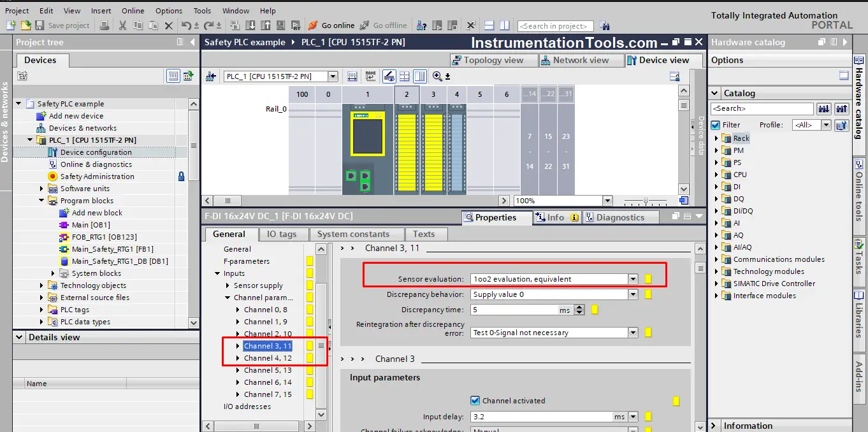Click the Upload from device icon
The image size is (868, 432).
[x=265, y=25]
